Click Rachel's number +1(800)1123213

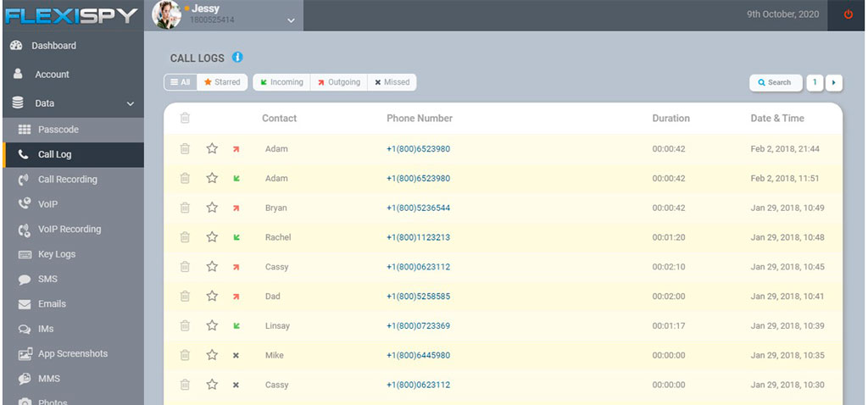click(x=419, y=237)
